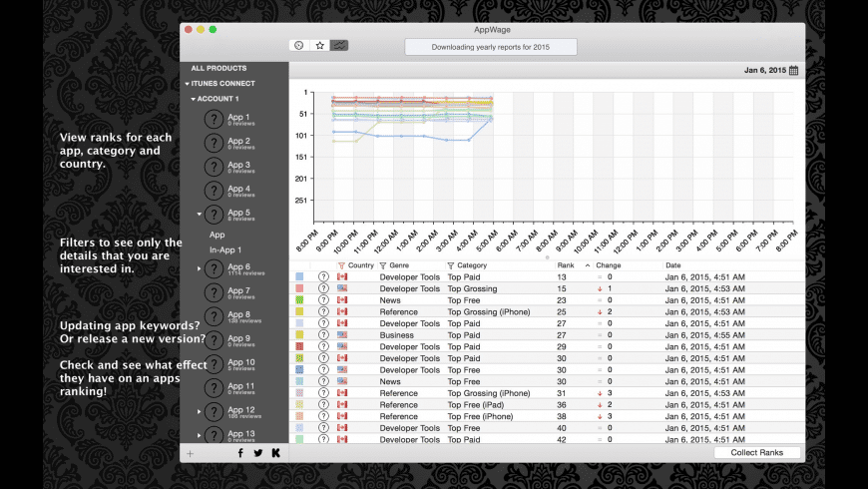Click question icon in rank 13 row

[x=323, y=276]
